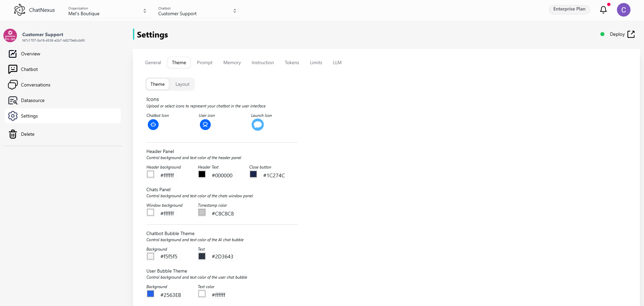
Task: Edit Header background hex #ffffff field
Action: point(167,175)
